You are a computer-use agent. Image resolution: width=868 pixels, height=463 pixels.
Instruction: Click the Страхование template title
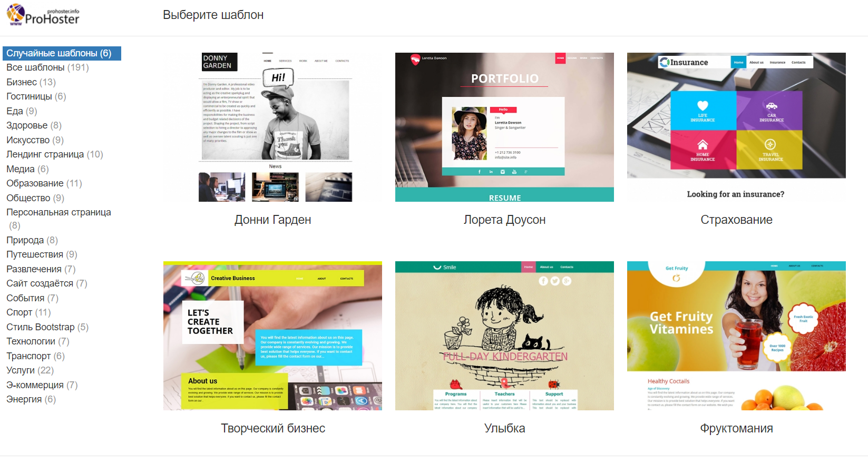point(736,220)
